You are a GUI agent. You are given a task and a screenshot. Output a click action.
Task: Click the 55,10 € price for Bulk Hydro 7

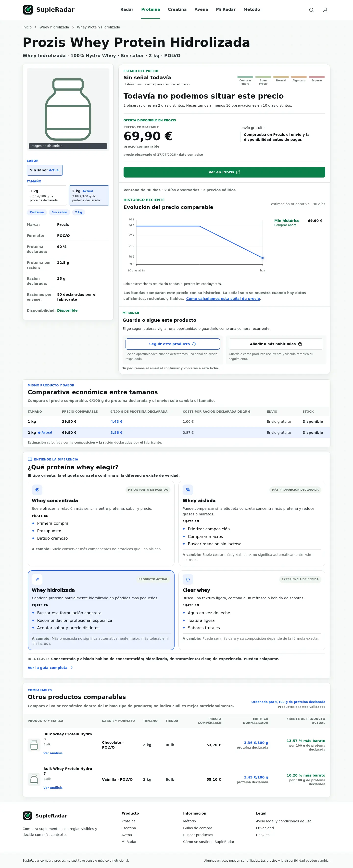coord(214,780)
